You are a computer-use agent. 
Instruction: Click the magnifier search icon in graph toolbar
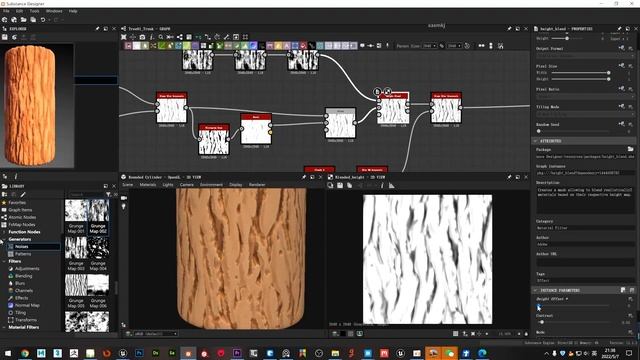click(x=161, y=37)
